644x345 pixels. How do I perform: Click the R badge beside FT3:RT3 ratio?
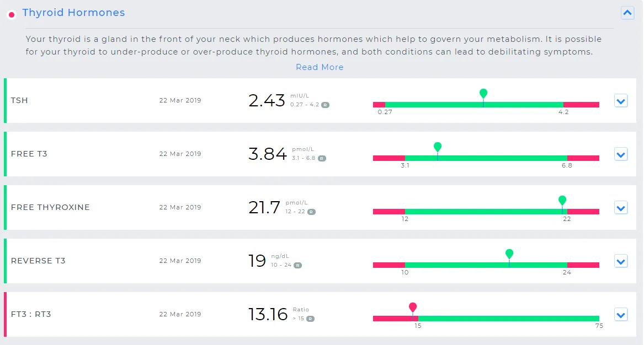click(311, 319)
